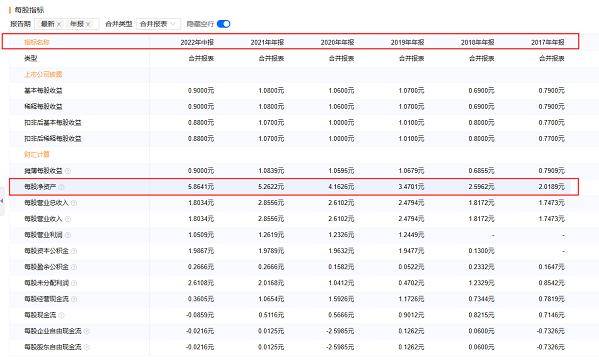Viewport: 599px width, 360px height.
Task: Click 摊薄每股收益 value 1.0839元
Action: pos(271,171)
